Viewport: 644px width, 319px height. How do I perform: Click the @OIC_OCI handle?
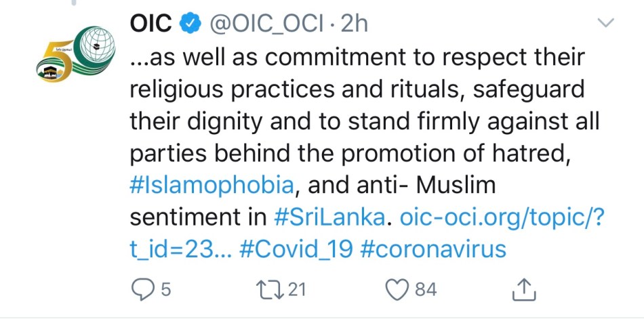[x=268, y=24]
